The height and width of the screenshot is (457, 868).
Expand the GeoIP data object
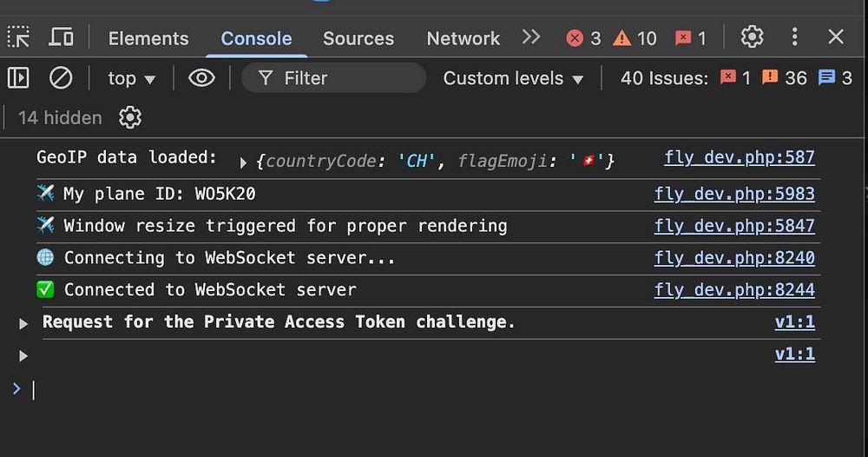[243, 162]
